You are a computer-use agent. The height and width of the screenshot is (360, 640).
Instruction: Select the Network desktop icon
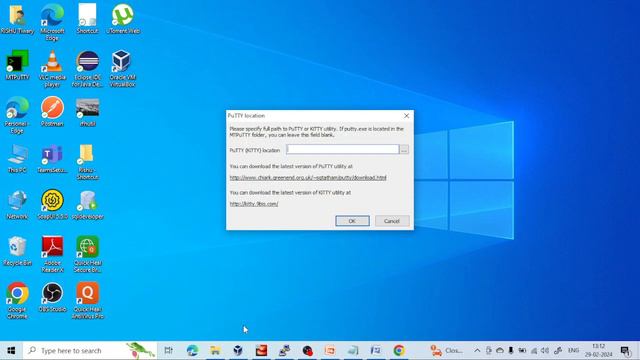pos(17,204)
